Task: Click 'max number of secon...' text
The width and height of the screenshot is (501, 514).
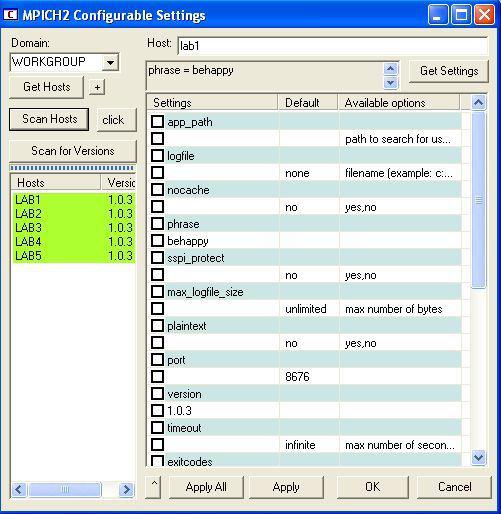Action: 400,445
